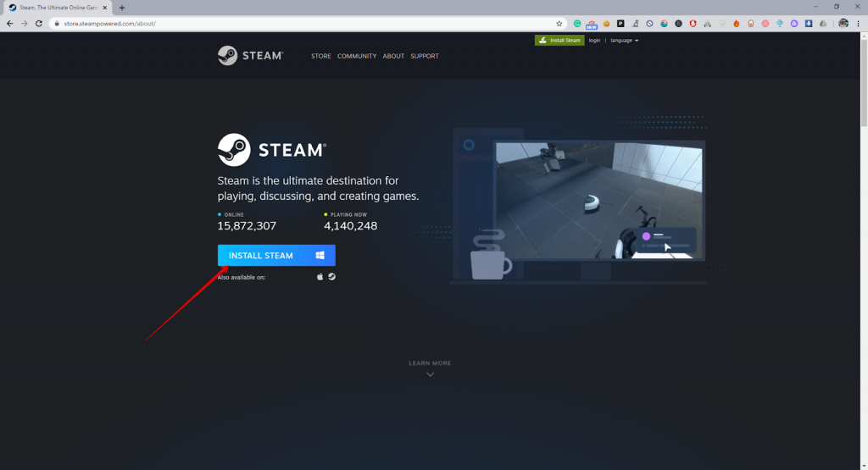
Task: Open the SUPPORT menu item
Action: [425, 56]
